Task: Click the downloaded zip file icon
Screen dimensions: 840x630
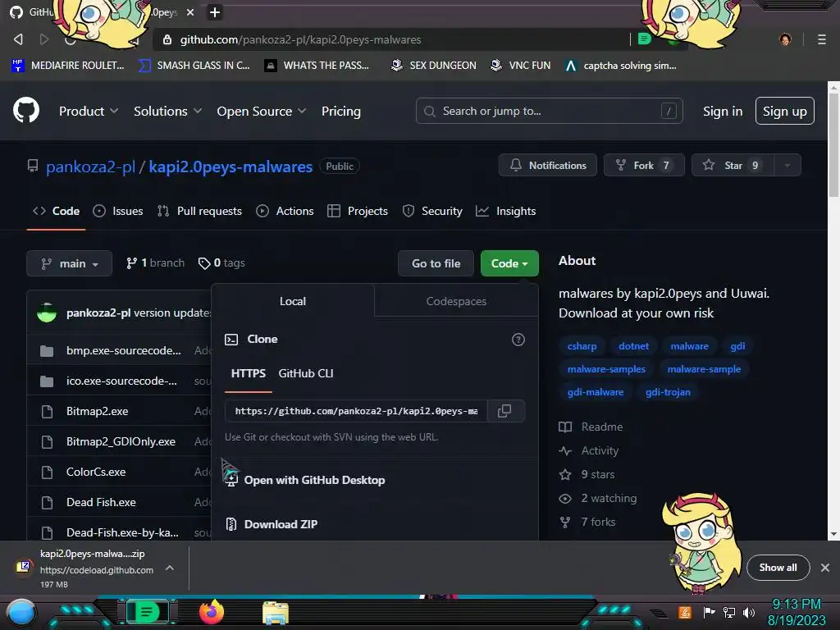Action: [x=23, y=566]
